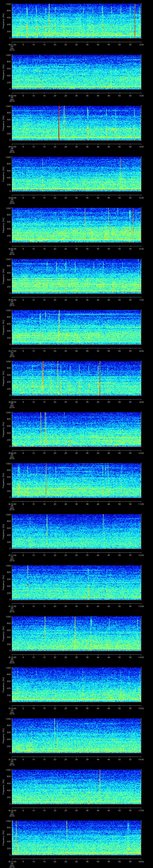Click the spectrogram panel starting at 8:05:00

click(77, 225)
